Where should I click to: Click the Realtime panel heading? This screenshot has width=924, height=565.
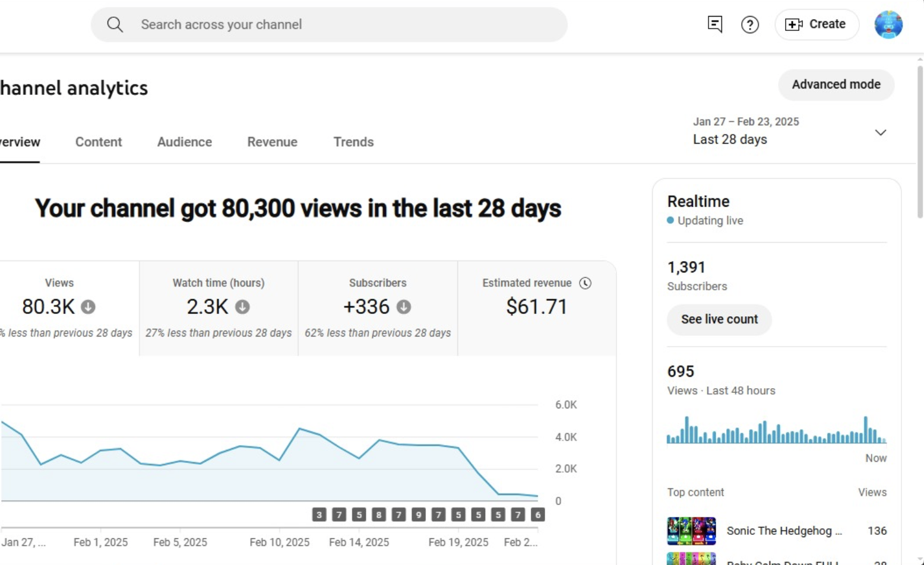(698, 201)
